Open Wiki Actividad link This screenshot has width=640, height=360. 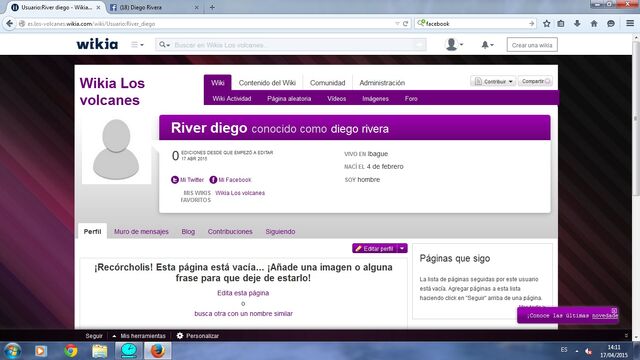pyautogui.click(x=231, y=98)
